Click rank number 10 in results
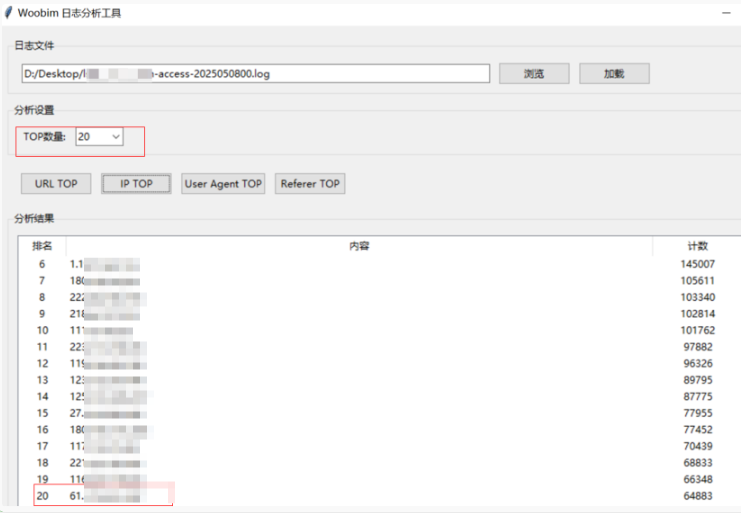This screenshot has width=741, height=513. click(x=43, y=330)
